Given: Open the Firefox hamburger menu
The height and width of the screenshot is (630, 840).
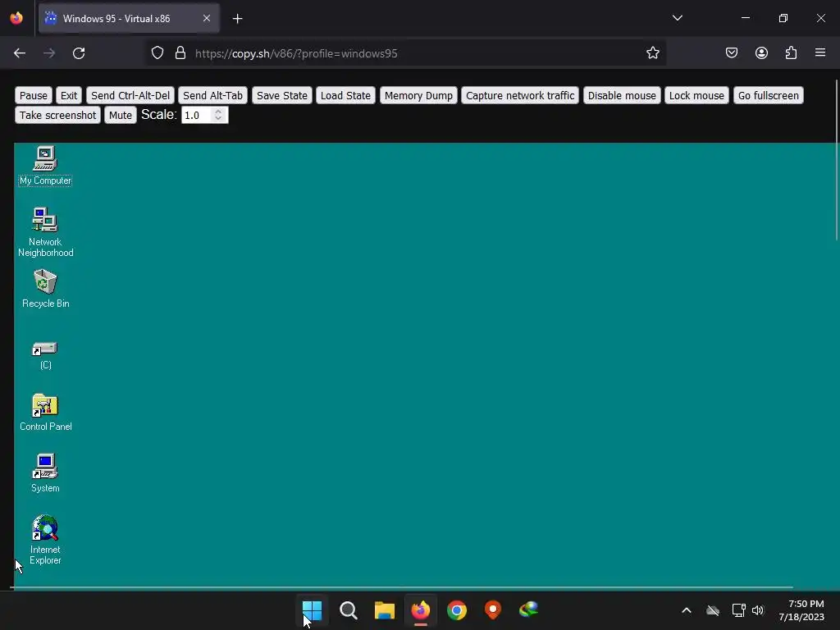Looking at the screenshot, I should (x=820, y=52).
